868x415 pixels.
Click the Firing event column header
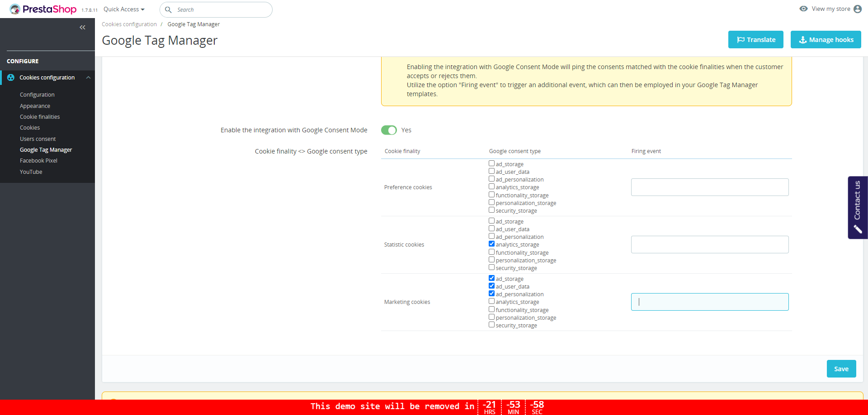point(646,151)
